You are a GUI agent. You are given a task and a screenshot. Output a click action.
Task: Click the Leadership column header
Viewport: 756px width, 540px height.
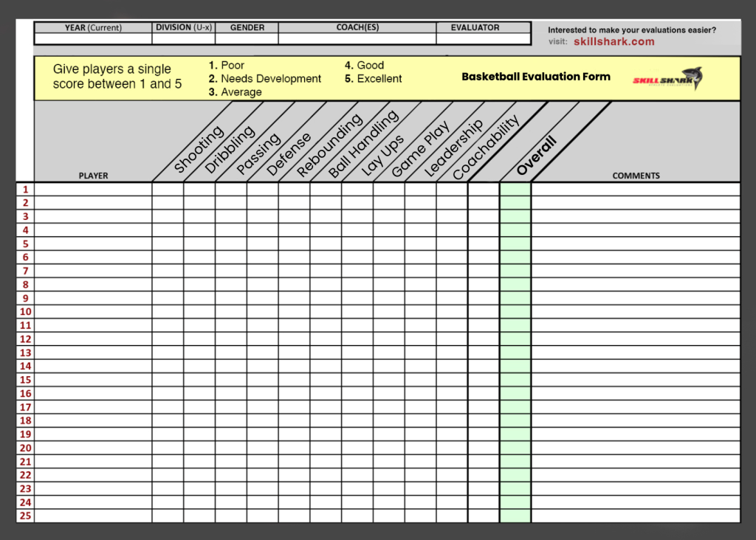pos(453,148)
